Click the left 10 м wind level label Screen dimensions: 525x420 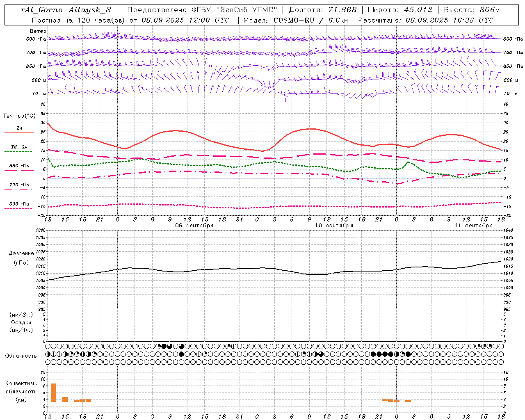click(39, 94)
